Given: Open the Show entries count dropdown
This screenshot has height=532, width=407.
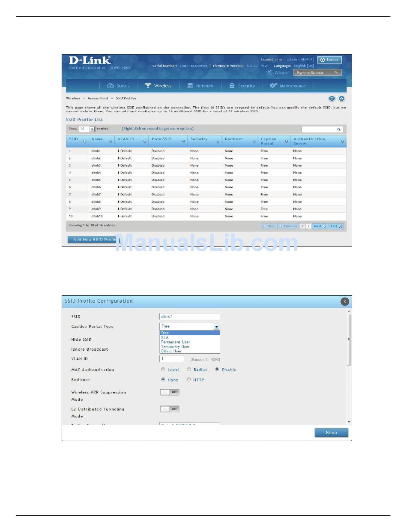Looking at the screenshot, I should pyautogui.click(x=92, y=129).
